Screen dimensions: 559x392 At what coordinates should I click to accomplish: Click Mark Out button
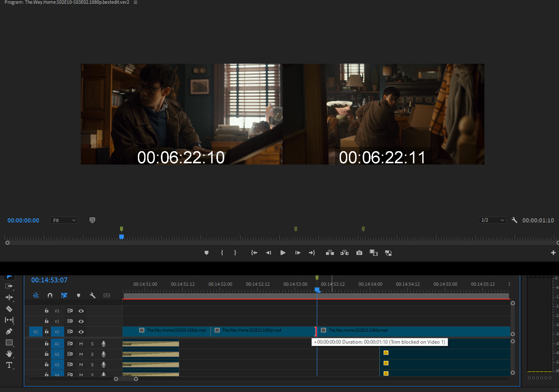(235, 253)
